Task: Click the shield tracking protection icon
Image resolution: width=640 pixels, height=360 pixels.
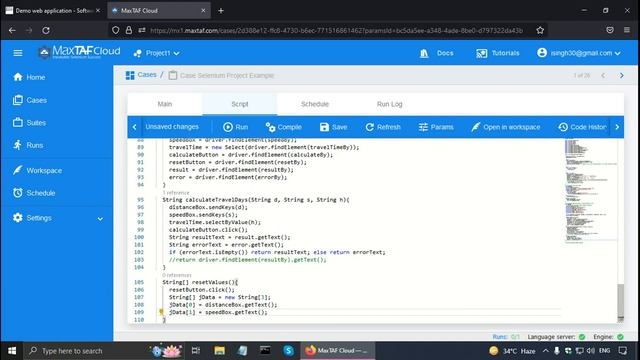Action: 116,30
